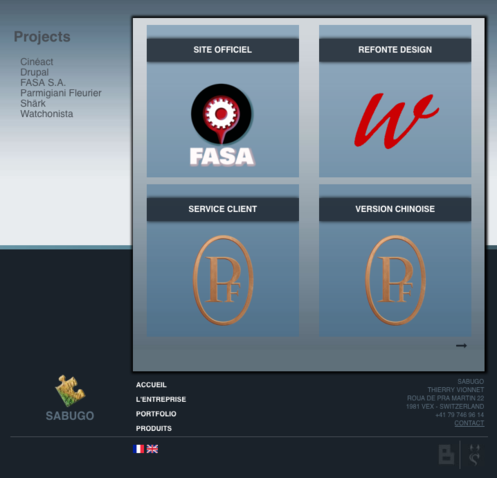The height and width of the screenshot is (478, 497).
Task: Select Drupal project
Action: pos(34,72)
